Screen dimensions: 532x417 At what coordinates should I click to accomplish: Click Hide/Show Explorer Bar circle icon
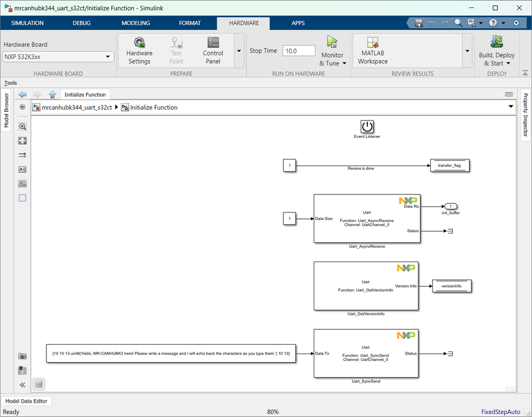22,107
